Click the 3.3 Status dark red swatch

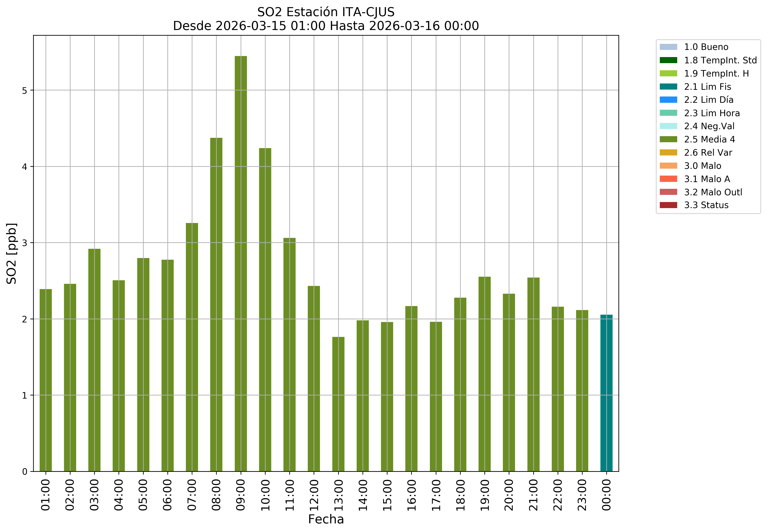point(668,205)
